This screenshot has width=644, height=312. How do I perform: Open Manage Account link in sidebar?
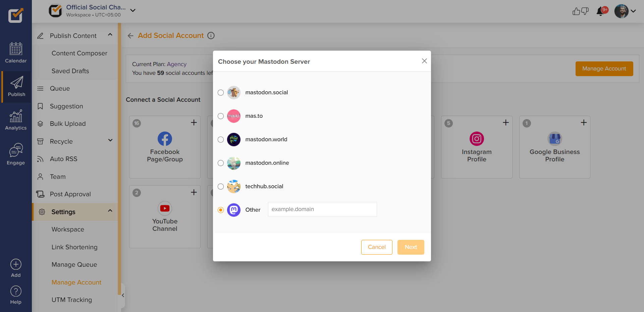click(x=76, y=282)
